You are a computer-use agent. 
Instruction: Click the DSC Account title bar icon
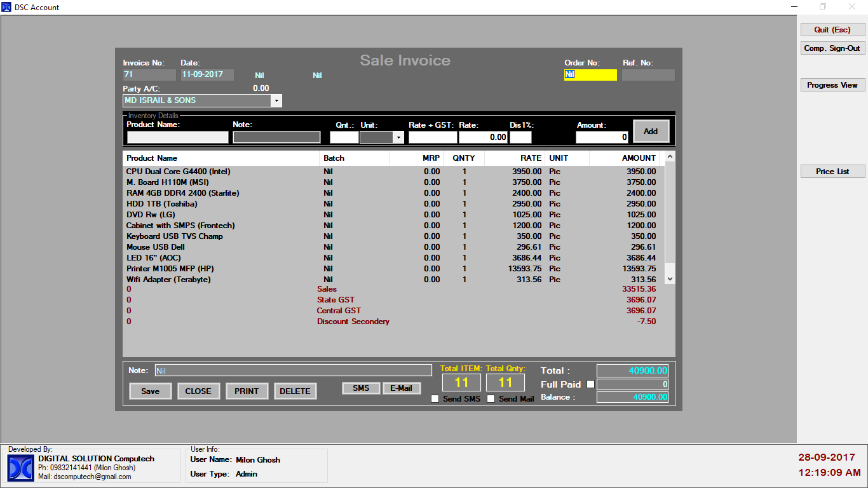coord(6,7)
